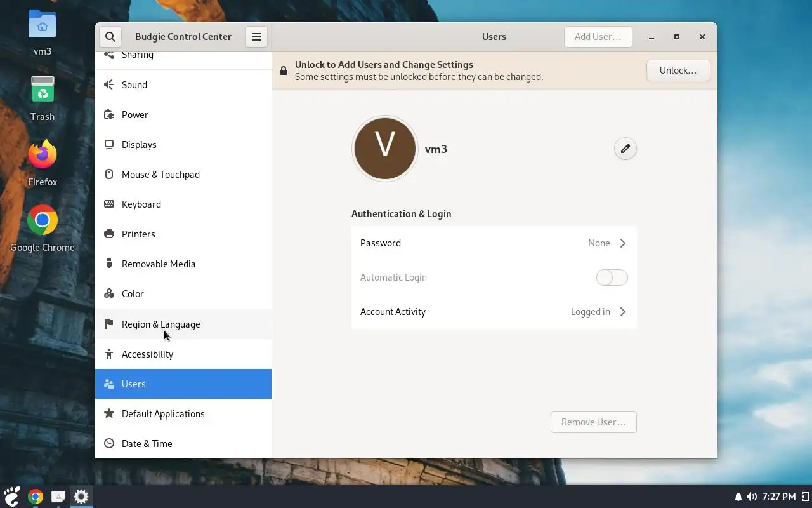Click the Default Applications star icon
This screenshot has height=508, width=812.
coord(109,413)
